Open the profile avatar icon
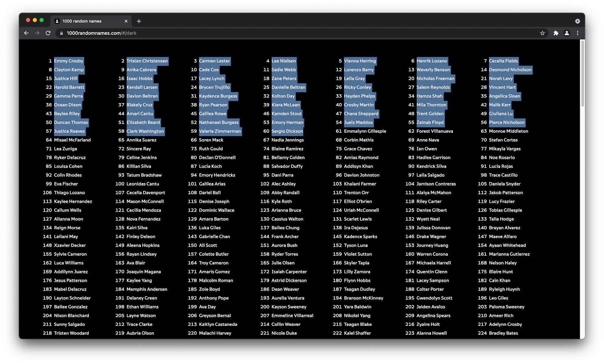The image size is (604, 364). (567, 33)
